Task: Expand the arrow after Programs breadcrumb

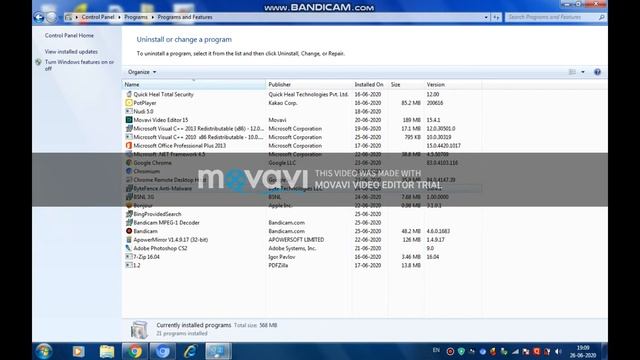Action: [153, 17]
